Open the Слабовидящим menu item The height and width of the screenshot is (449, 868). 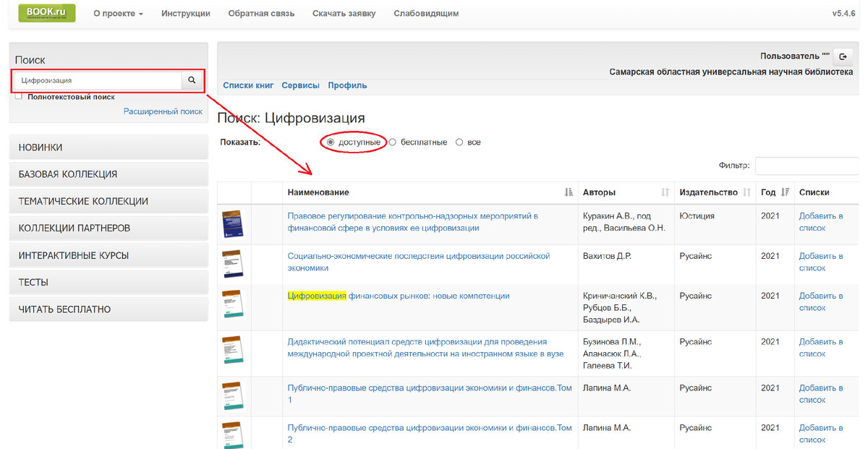pos(426,14)
